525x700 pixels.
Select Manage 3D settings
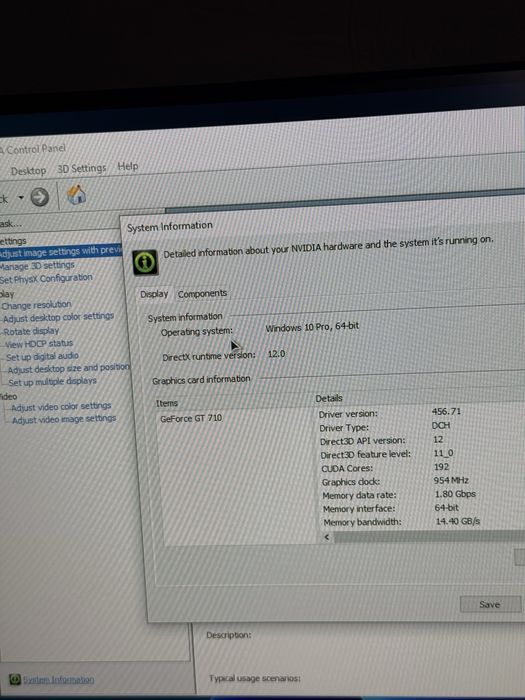pos(37,266)
